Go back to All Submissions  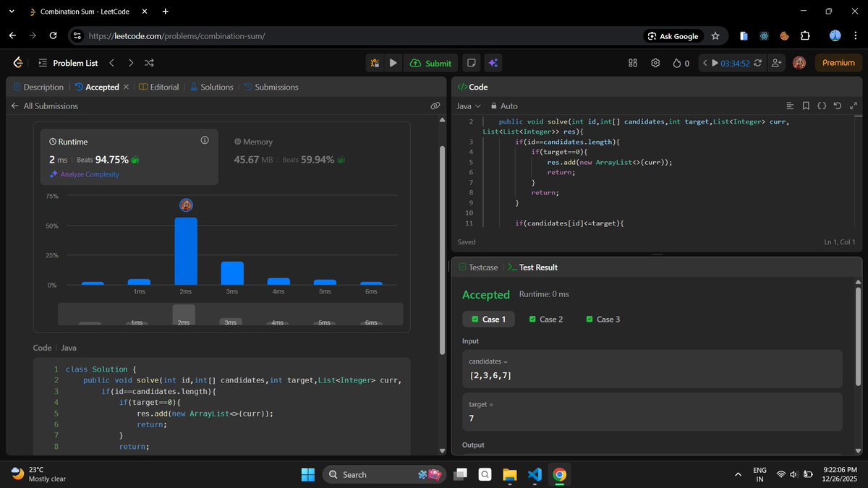click(44, 106)
